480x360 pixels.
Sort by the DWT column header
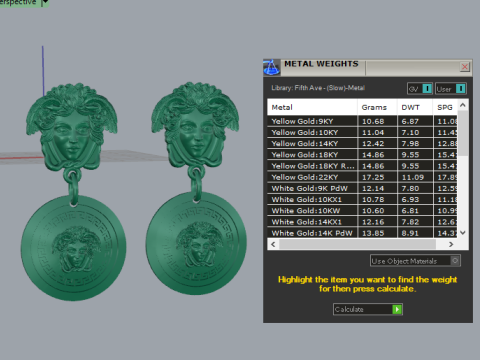[415, 107]
